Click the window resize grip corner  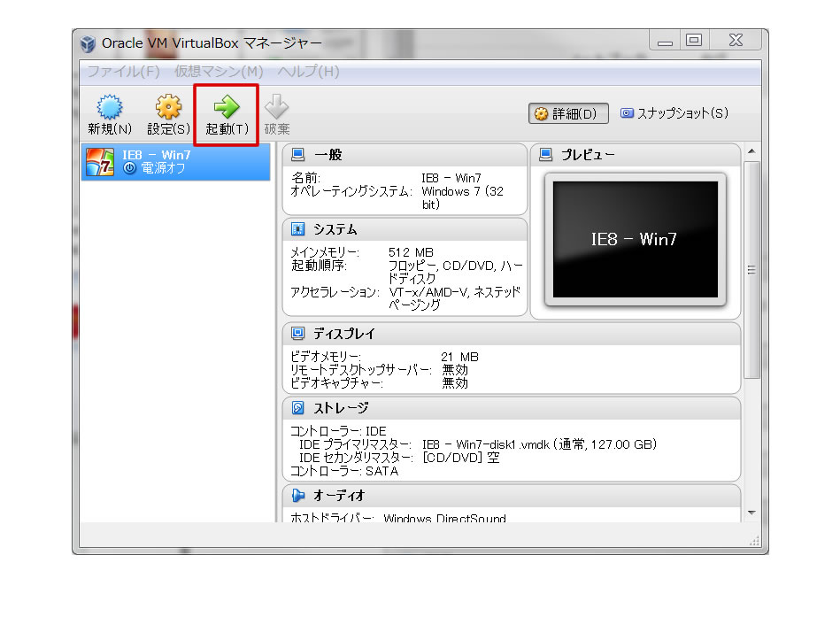[x=754, y=541]
